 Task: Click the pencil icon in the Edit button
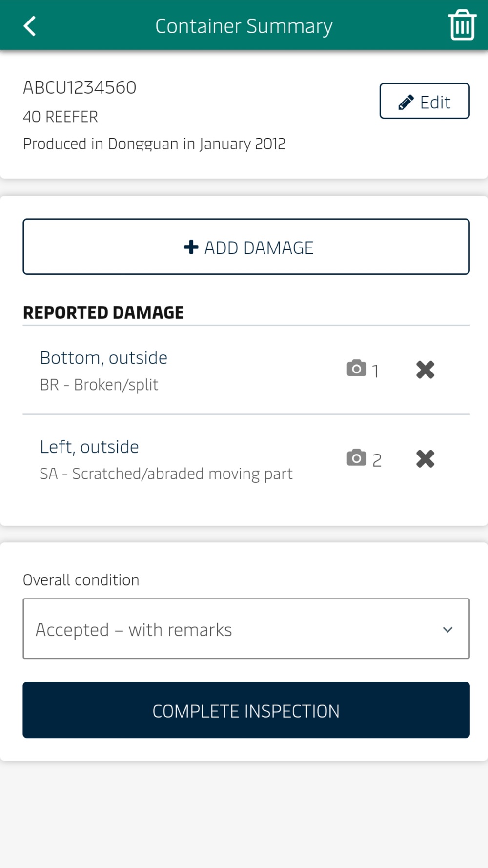[x=406, y=102]
